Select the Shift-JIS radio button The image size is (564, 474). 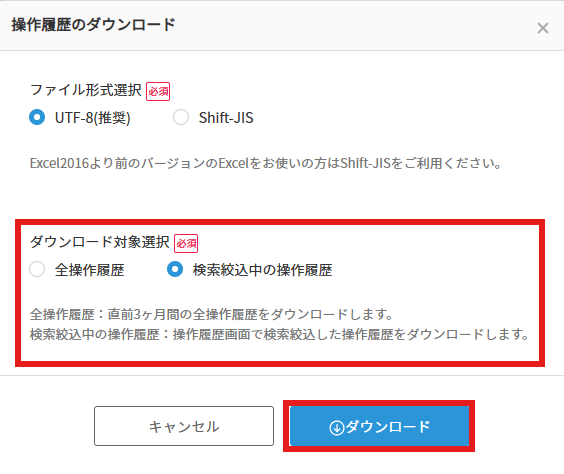click(181, 117)
